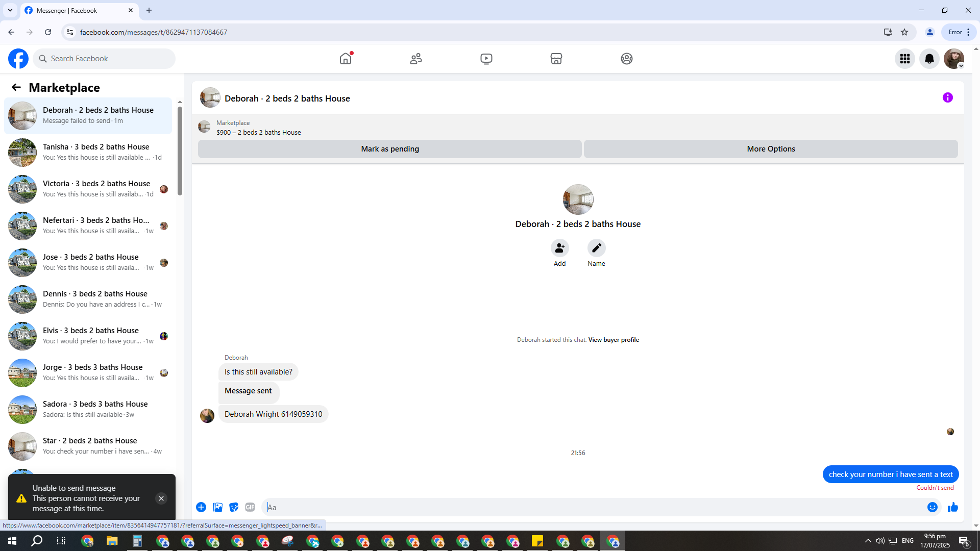Viewport: 980px width, 551px height.
Task: Open the Marketplace storefront icon
Action: click(556, 59)
